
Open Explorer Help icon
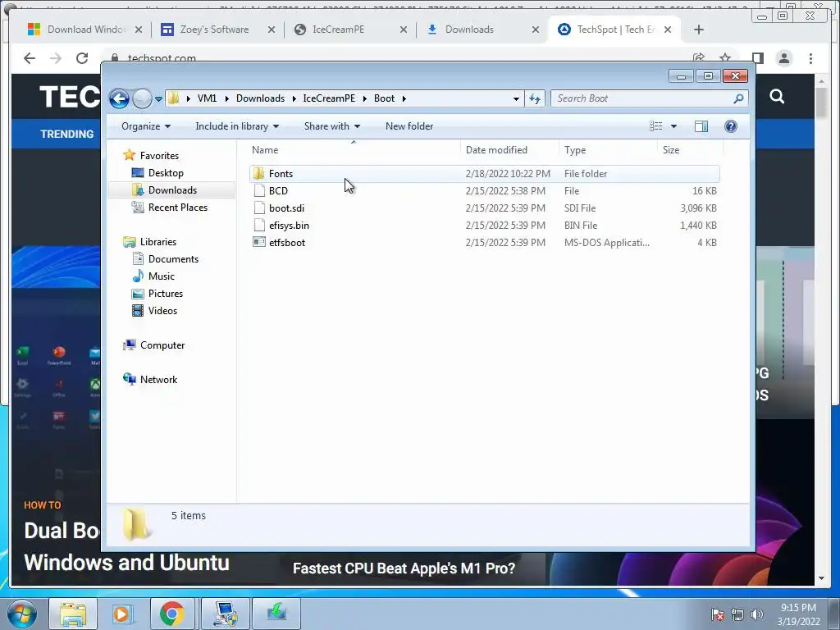coord(731,126)
